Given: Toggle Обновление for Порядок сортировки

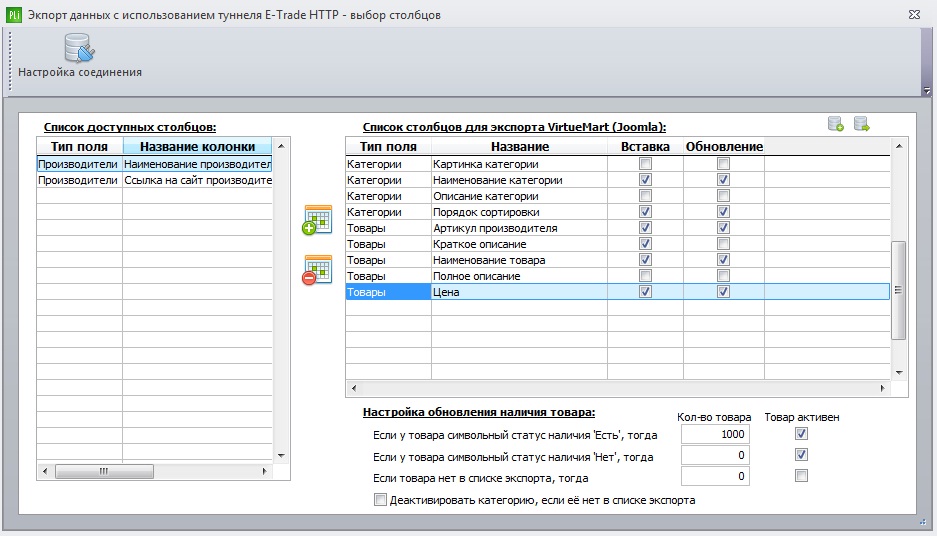Looking at the screenshot, I should pos(723,212).
